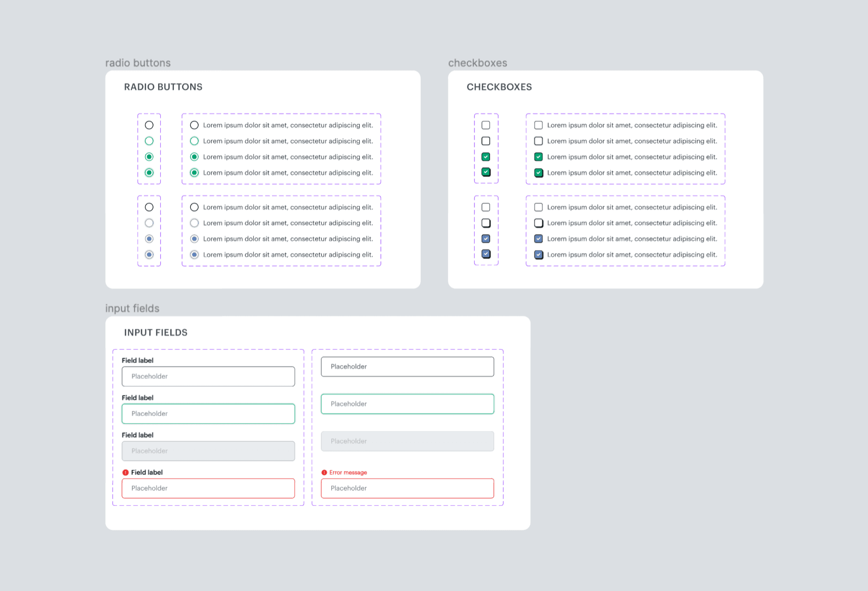868x591 pixels.
Task: Select the lowercase 'radio buttons' frame label
Action: pyautogui.click(x=138, y=63)
